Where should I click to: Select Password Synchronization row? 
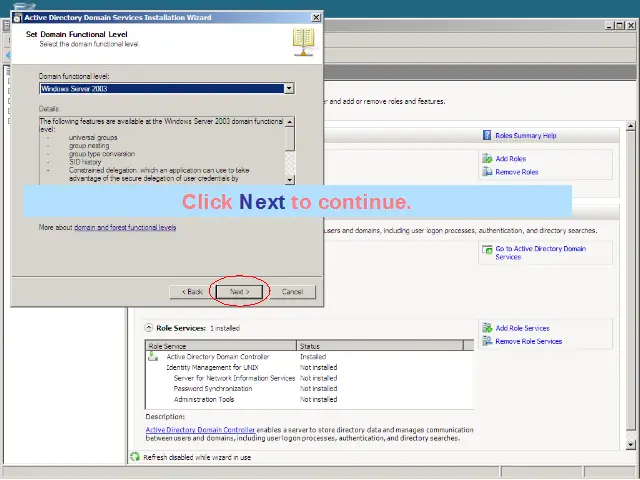point(309,389)
